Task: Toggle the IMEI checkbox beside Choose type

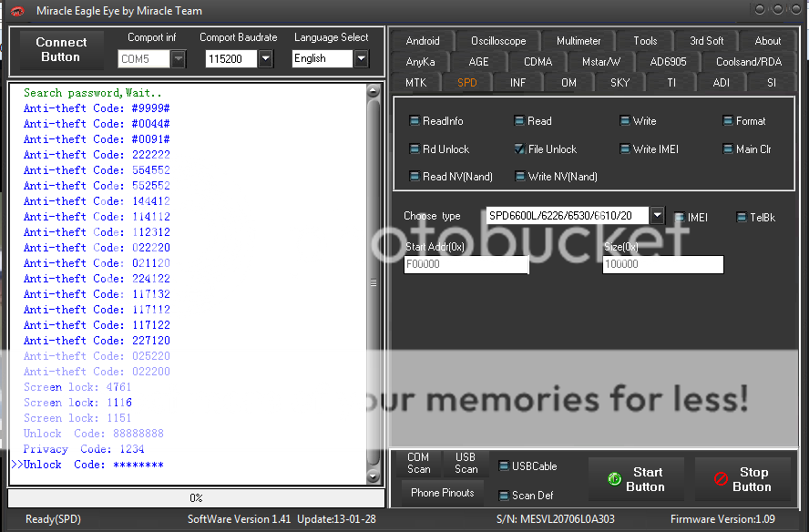Action: point(680,217)
